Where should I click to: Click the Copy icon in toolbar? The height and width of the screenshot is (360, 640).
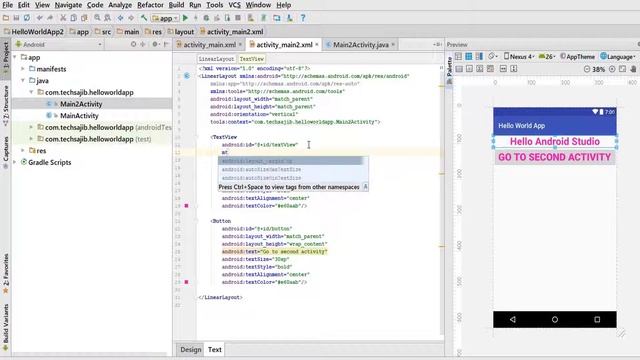[73, 18]
